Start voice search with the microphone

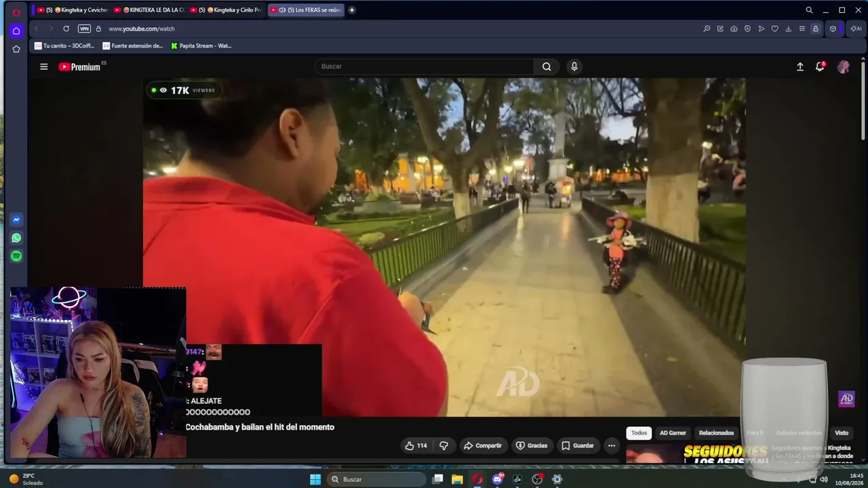(574, 66)
